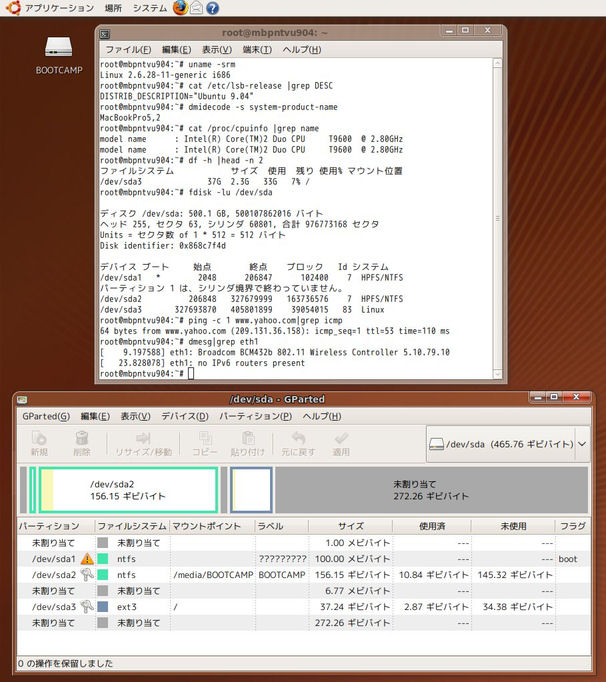The image size is (606, 682).
Task: Click the コピー (copy) toolbar icon
Action: tap(204, 438)
